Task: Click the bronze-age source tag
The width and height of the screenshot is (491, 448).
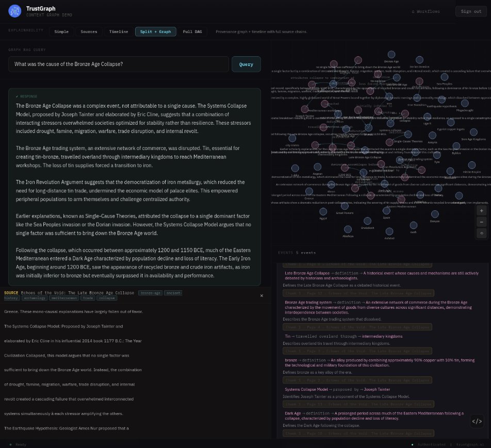Action: pyautogui.click(x=151, y=293)
